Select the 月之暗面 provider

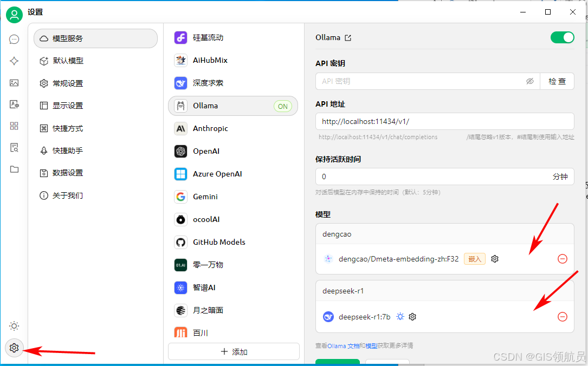(233, 310)
